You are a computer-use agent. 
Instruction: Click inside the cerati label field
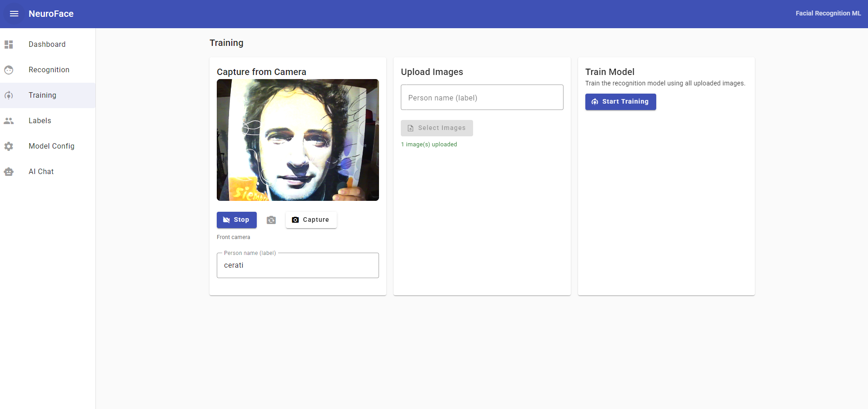click(x=298, y=265)
